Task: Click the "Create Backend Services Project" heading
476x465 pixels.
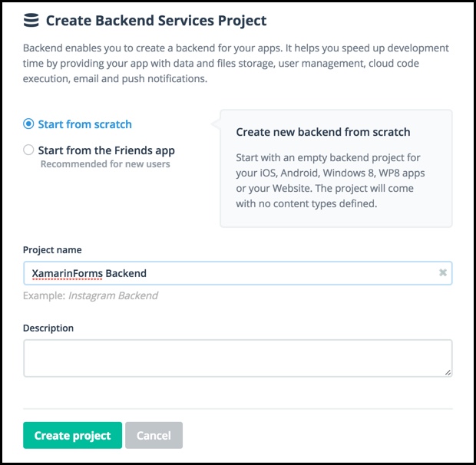Action: [x=156, y=21]
